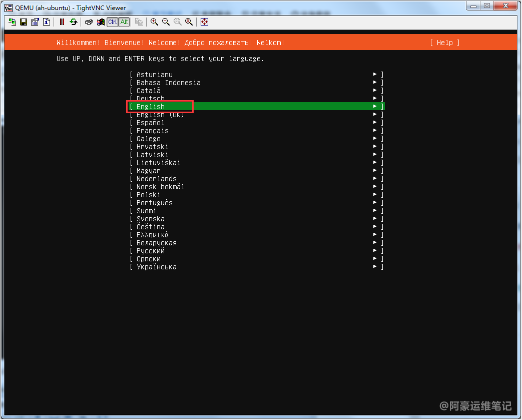
Task: Click the Refresh screen green arrows icon
Action: (74, 22)
